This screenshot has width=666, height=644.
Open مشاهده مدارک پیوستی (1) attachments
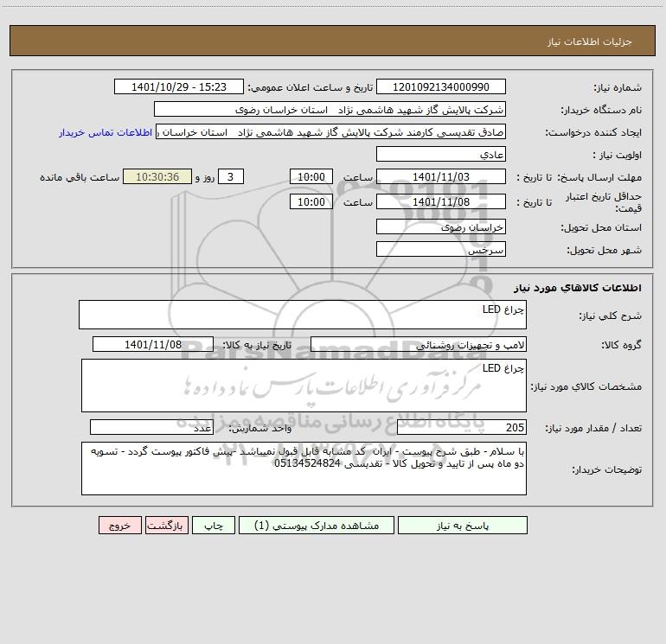pyautogui.click(x=317, y=525)
